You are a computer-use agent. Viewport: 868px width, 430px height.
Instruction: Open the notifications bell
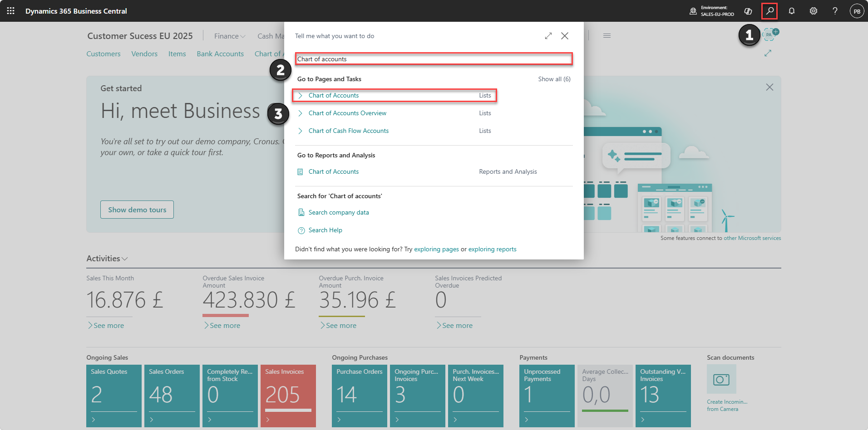(x=791, y=11)
